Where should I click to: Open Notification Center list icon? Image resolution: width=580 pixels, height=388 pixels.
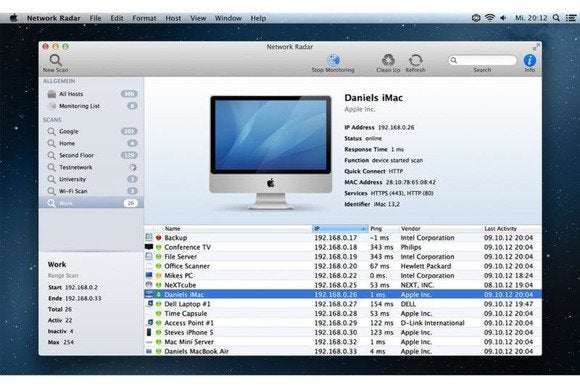570,18
